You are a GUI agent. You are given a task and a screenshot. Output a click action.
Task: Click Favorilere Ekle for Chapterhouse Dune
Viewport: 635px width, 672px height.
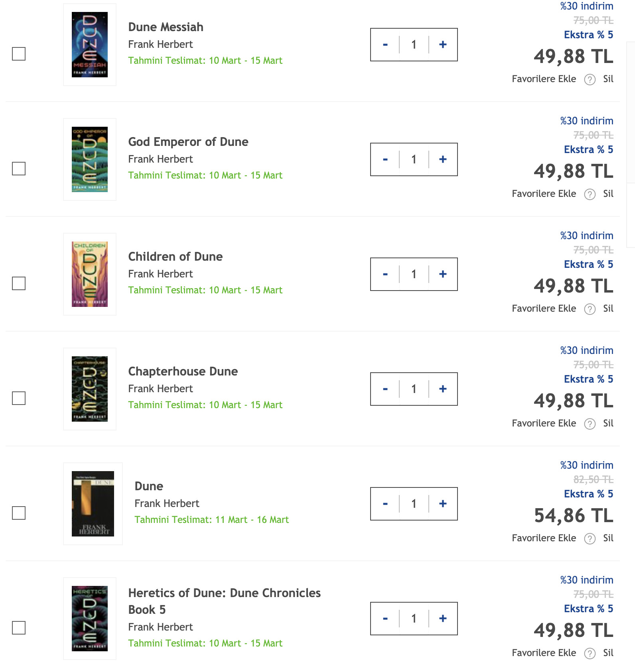(x=544, y=423)
